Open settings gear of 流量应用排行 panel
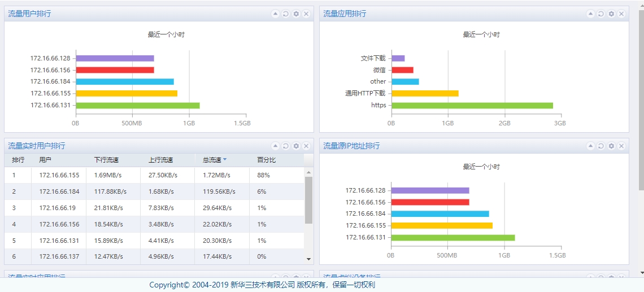This screenshot has height=292, width=644. click(611, 14)
